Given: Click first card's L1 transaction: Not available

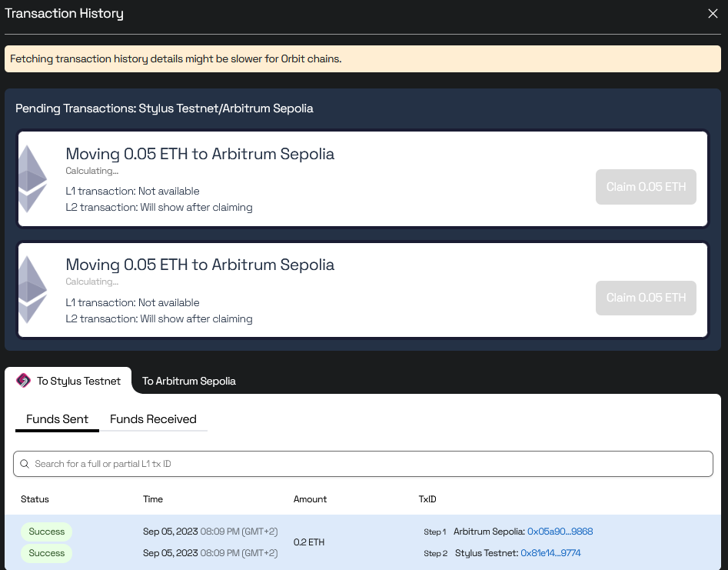Looking at the screenshot, I should [132, 191].
